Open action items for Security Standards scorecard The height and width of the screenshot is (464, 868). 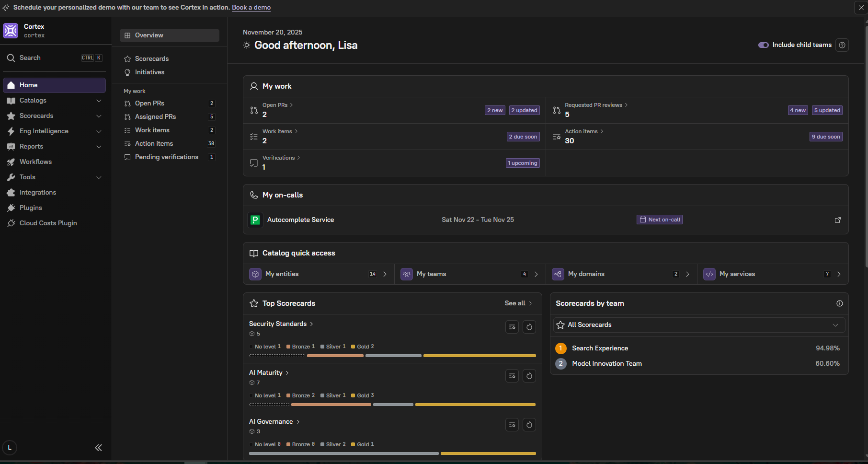click(x=512, y=327)
